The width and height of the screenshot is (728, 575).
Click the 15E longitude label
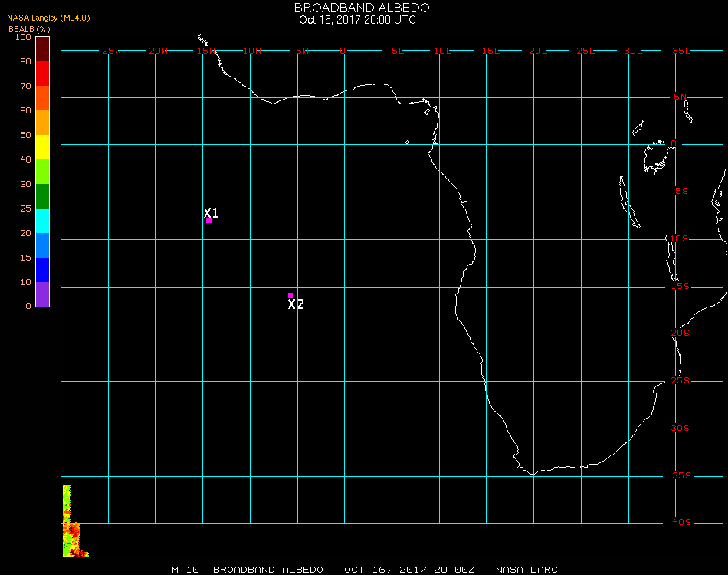pos(490,51)
